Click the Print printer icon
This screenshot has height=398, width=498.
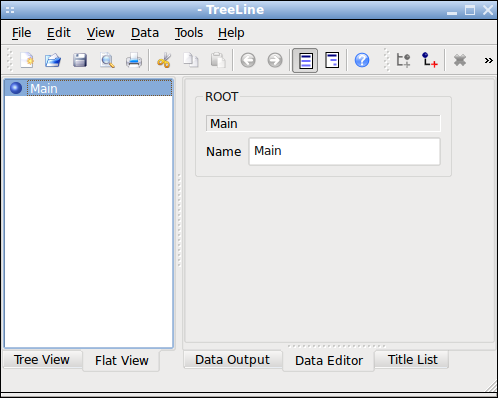tap(134, 60)
